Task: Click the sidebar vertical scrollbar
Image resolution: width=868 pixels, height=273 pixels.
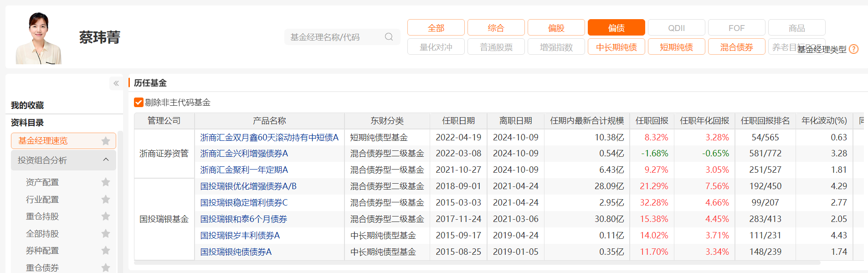Action: coord(120,202)
